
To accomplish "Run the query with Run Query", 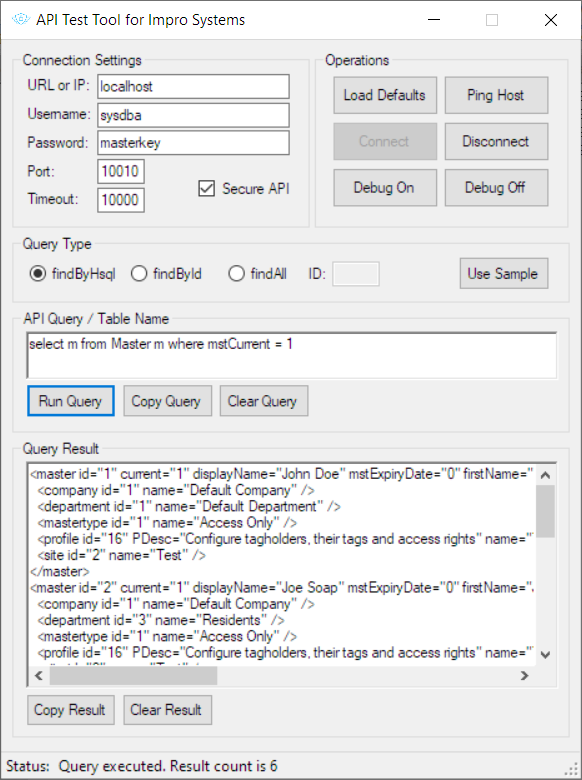I will point(71,401).
